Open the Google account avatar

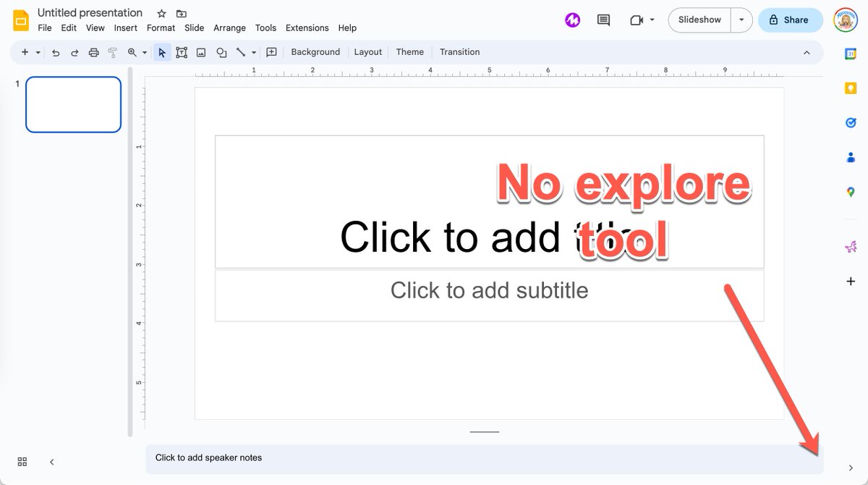846,20
